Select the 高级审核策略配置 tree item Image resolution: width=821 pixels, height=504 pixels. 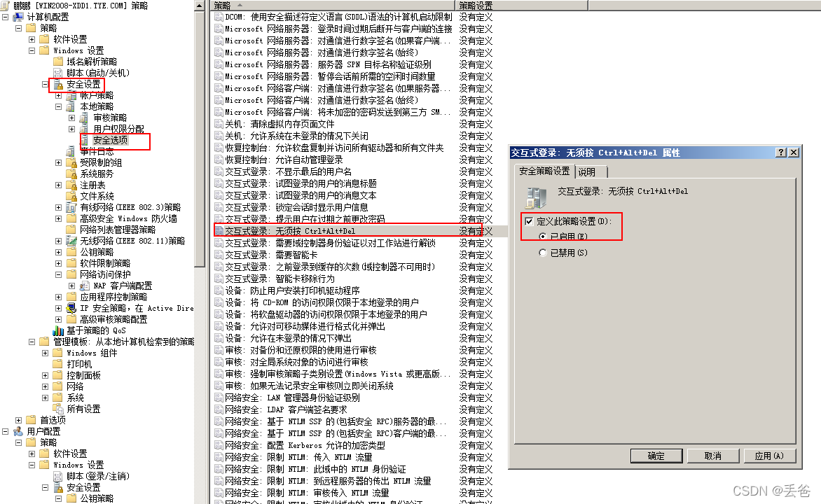pos(113,319)
